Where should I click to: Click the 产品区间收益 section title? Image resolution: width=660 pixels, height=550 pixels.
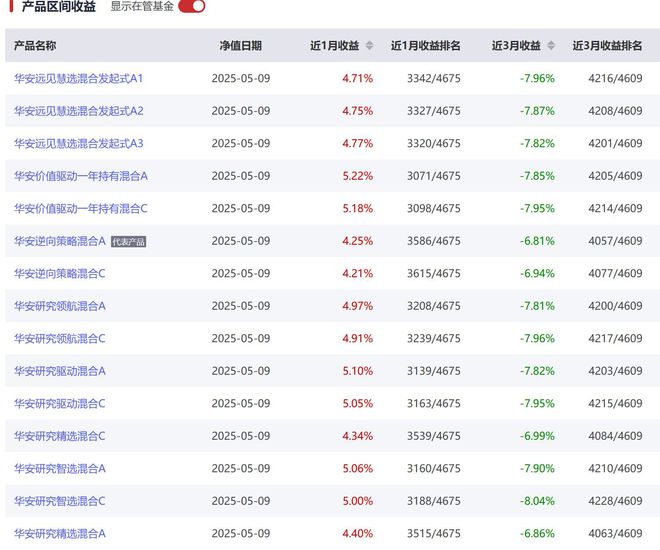click(x=59, y=6)
